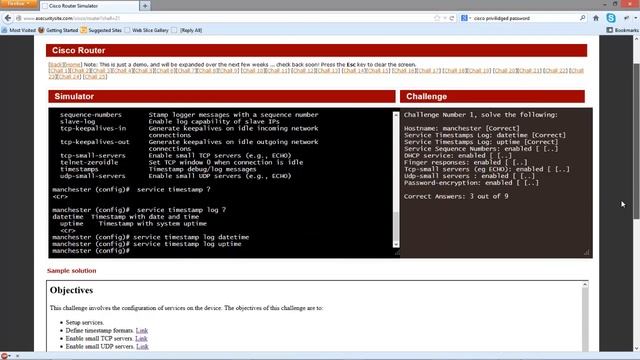The width and height of the screenshot is (640, 360).
Task: Click the simulator terminal scroll-up arrow
Action: coord(396,115)
